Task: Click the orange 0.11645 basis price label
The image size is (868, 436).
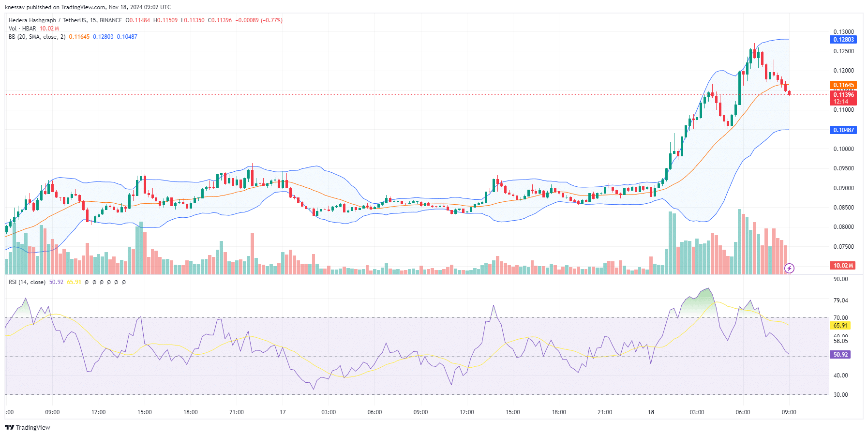Action: (843, 85)
